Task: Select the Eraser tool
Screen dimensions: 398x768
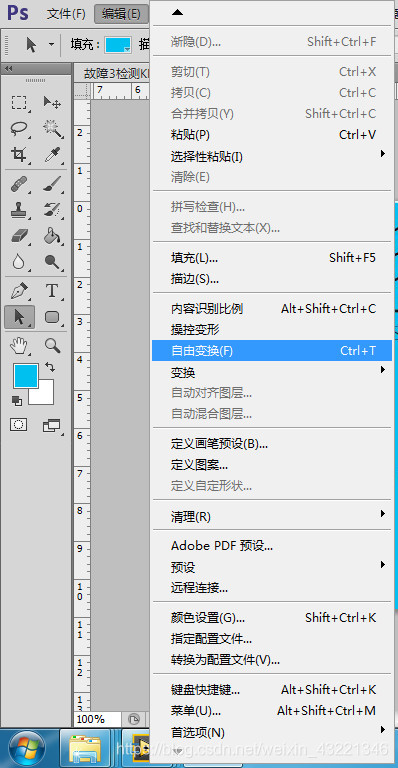Action: click(19, 236)
